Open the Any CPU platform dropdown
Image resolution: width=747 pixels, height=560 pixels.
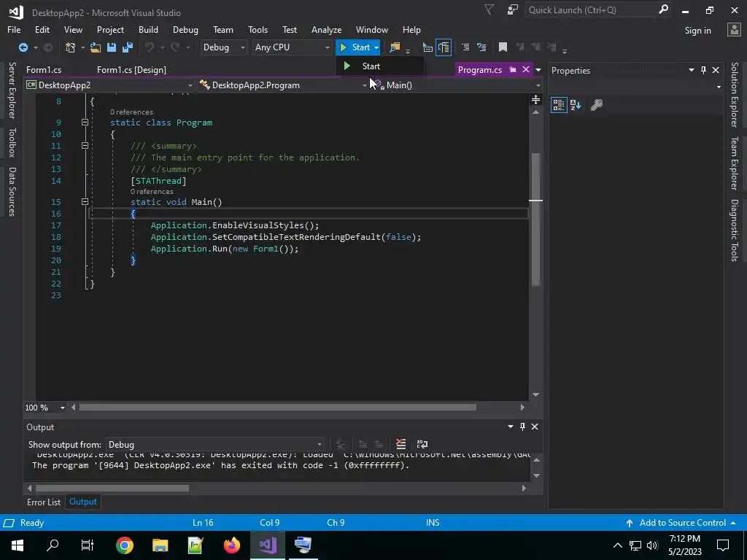[x=292, y=47]
